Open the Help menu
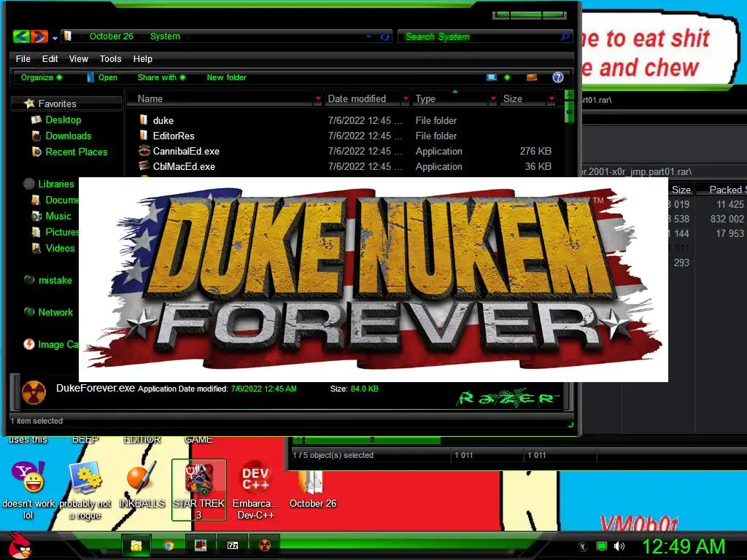747x560 pixels. (x=142, y=58)
